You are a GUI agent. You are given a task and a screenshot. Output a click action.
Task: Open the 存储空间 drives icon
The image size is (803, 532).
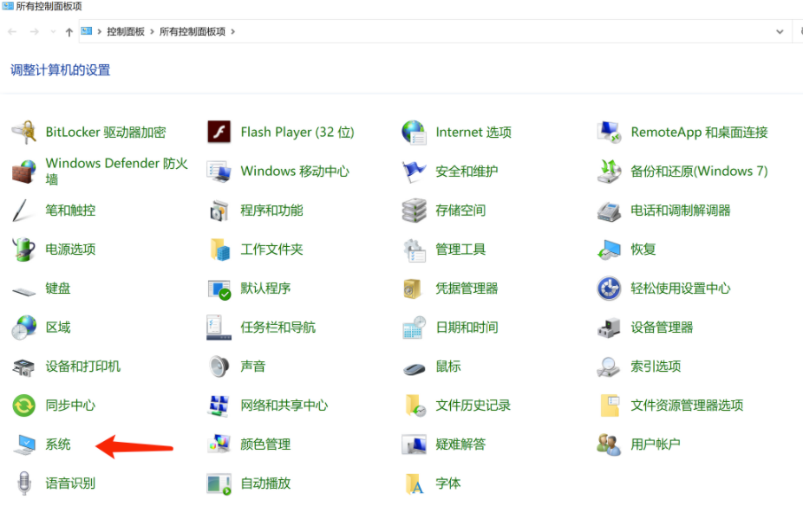pos(414,211)
